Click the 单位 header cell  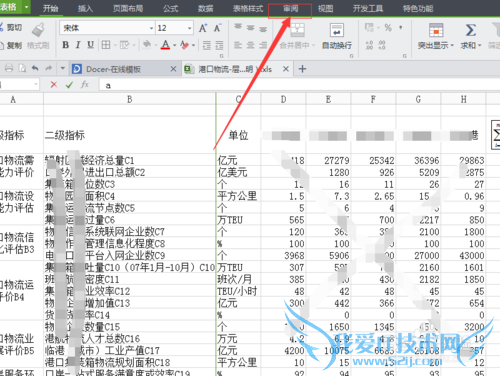[238, 135]
